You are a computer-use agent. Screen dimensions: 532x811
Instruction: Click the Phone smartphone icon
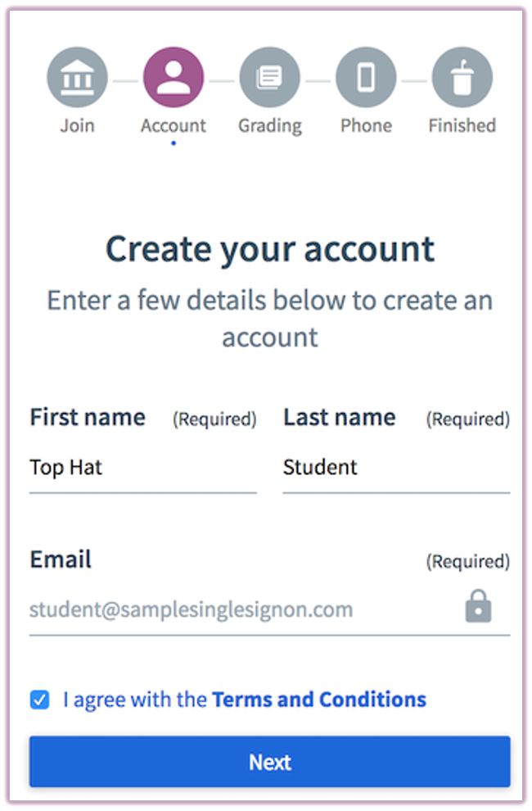pyautogui.click(x=366, y=76)
